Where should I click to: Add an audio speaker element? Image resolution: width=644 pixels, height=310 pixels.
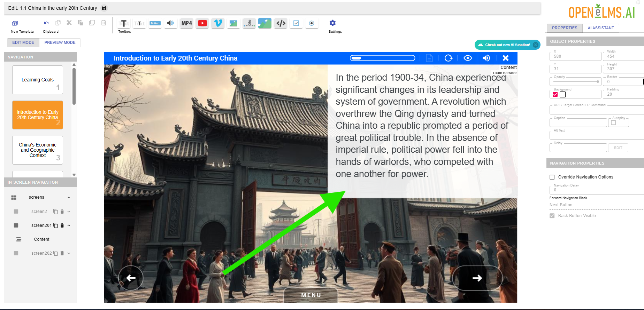pos(170,23)
